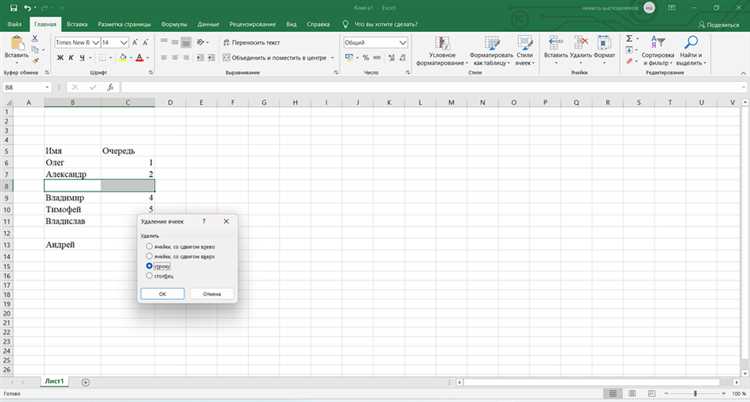Click the yellow fill color swatch
The image size is (750, 402).
[123, 57]
